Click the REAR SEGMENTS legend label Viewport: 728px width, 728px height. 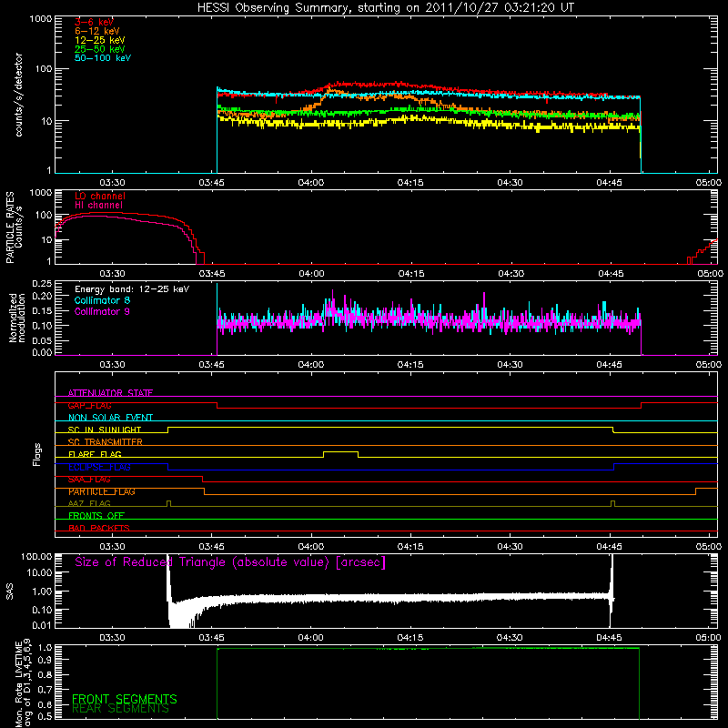121,709
